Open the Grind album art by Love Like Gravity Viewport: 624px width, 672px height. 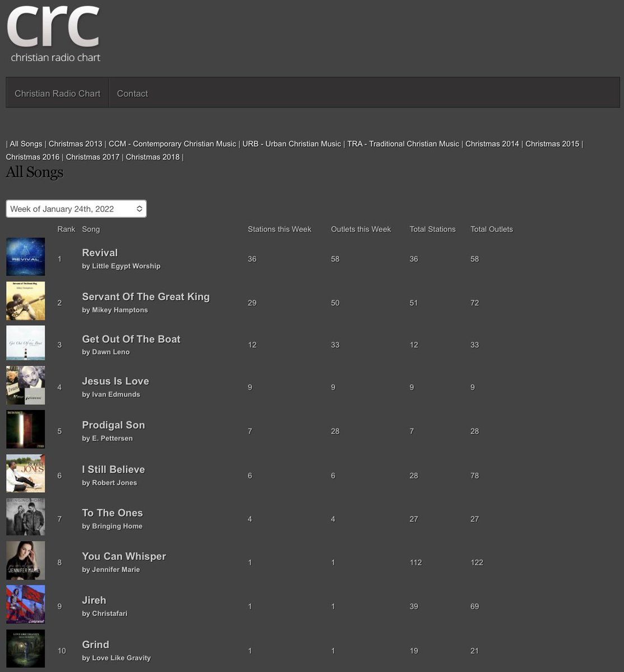25,648
